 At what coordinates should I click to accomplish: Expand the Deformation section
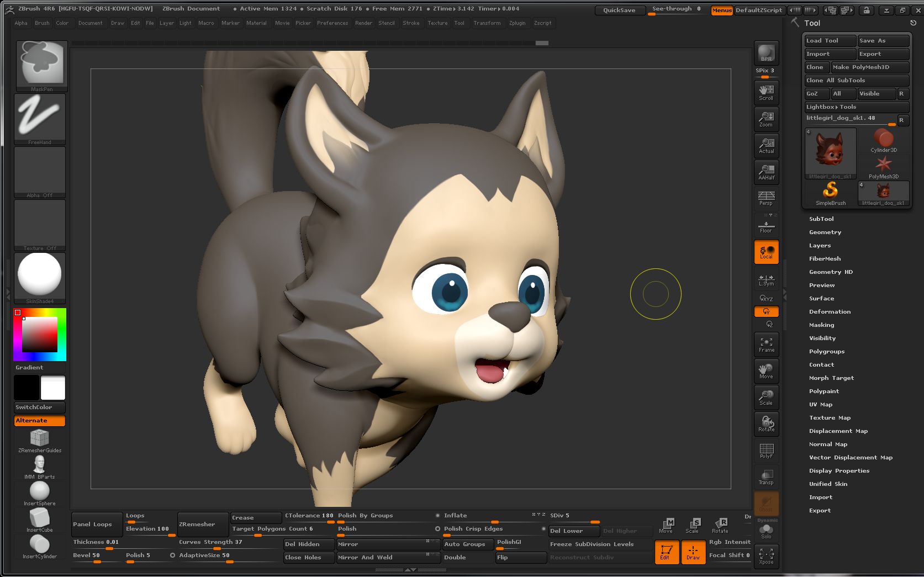830,312
